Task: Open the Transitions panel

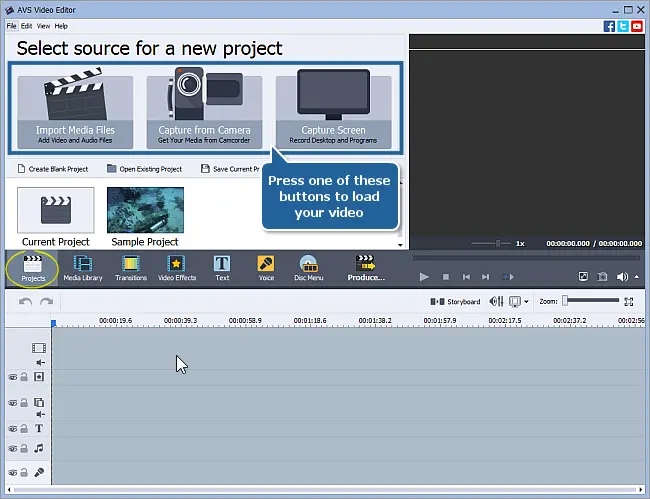Action: pos(130,267)
